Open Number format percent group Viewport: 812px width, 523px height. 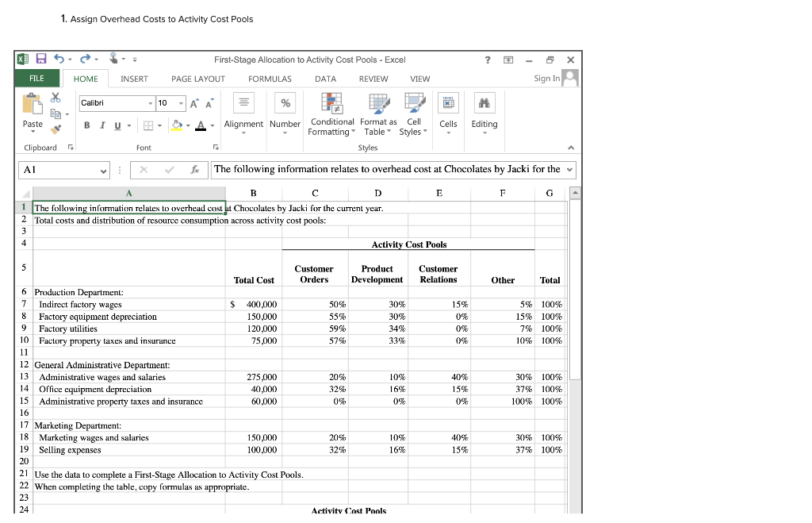[x=285, y=114]
